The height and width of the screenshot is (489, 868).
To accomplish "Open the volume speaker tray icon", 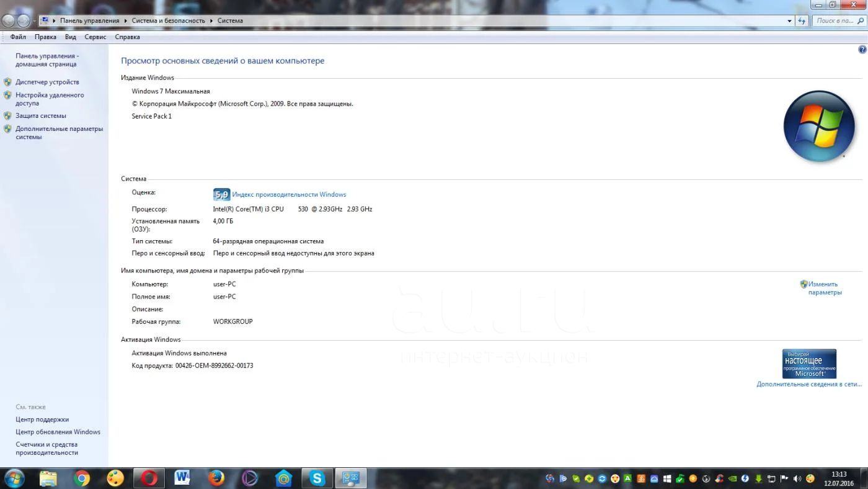I will pos(797,478).
